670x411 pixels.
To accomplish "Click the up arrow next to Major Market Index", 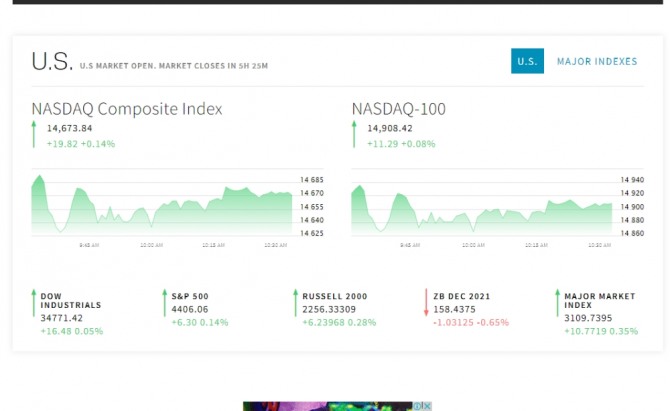I will point(557,302).
